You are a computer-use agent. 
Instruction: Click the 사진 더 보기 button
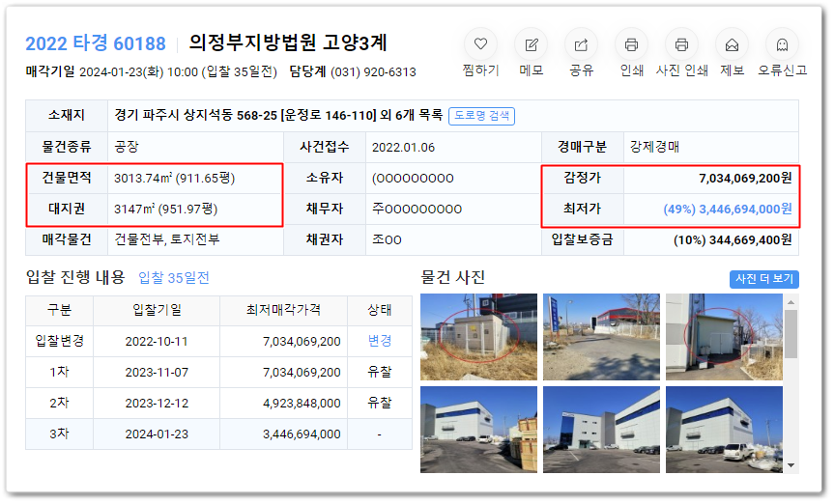click(763, 279)
